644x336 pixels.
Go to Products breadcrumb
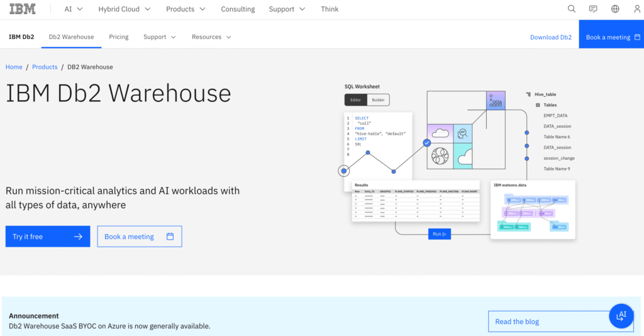pos(45,67)
